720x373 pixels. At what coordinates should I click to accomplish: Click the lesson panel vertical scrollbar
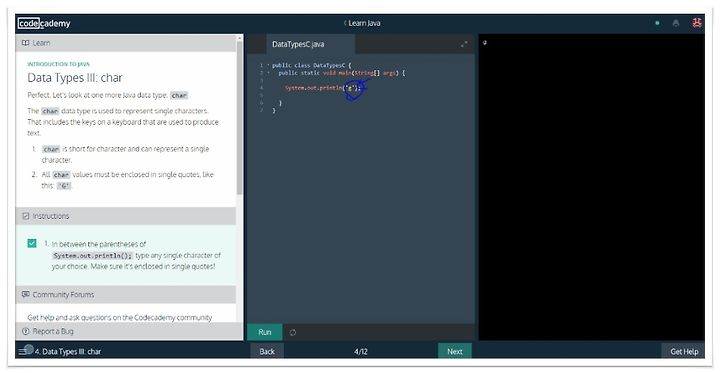point(239,119)
